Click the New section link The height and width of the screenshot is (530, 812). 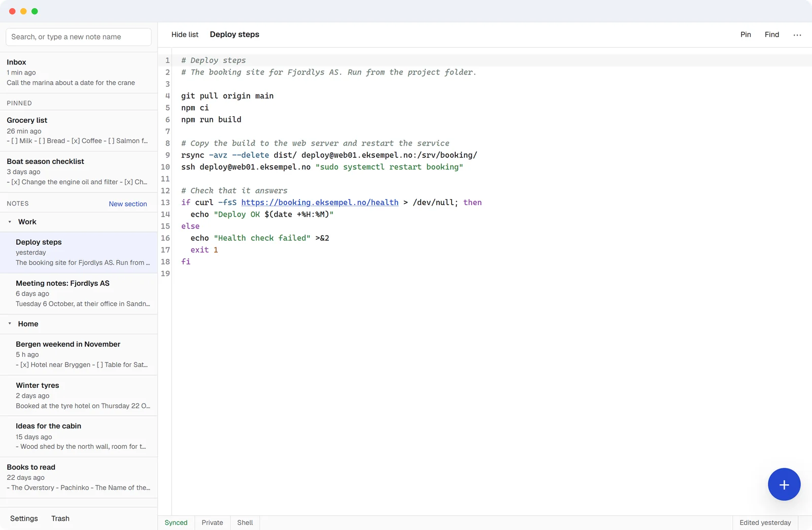(128, 204)
